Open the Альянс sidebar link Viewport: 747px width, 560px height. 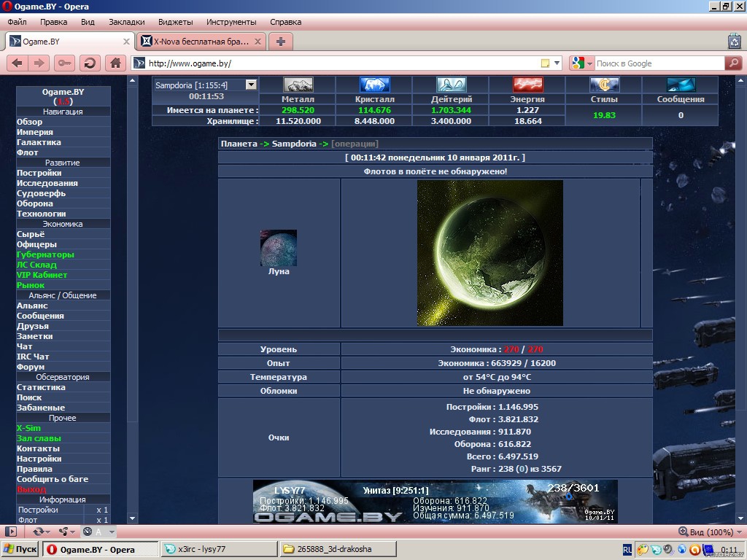32,306
